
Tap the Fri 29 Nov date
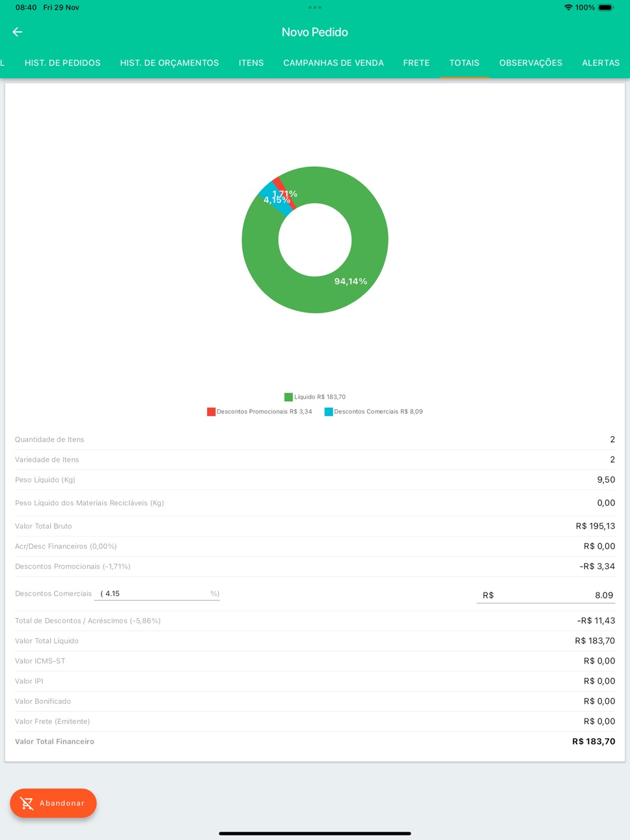coord(61,8)
